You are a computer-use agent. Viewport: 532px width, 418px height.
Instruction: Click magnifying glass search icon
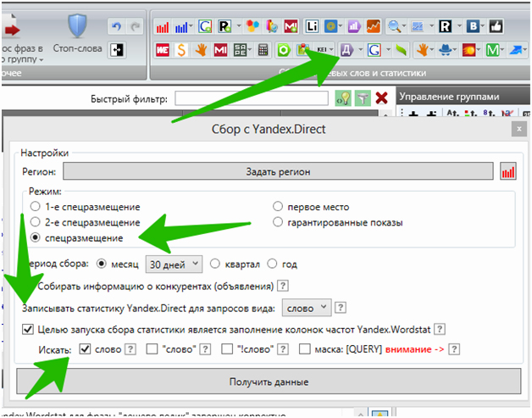pyautogui.click(x=394, y=26)
